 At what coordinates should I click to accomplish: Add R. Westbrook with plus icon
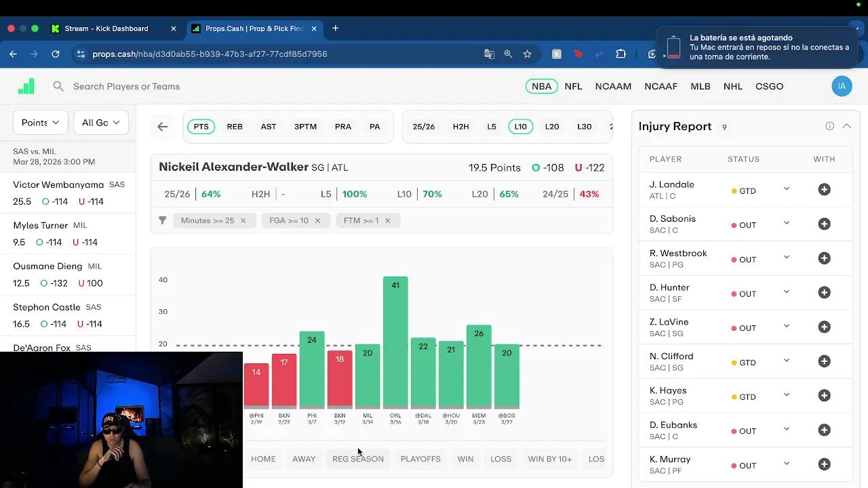[x=824, y=258]
